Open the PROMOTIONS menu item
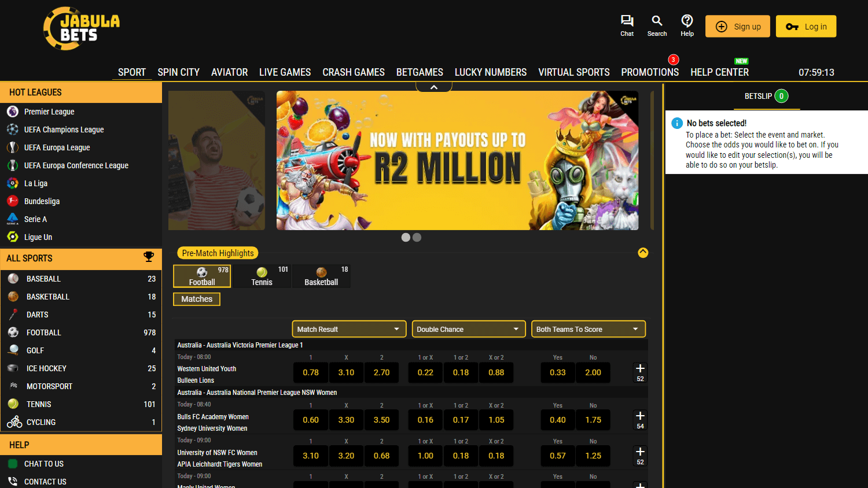Image resolution: width=868 pixels, height=488 pixels. point(650,72)
